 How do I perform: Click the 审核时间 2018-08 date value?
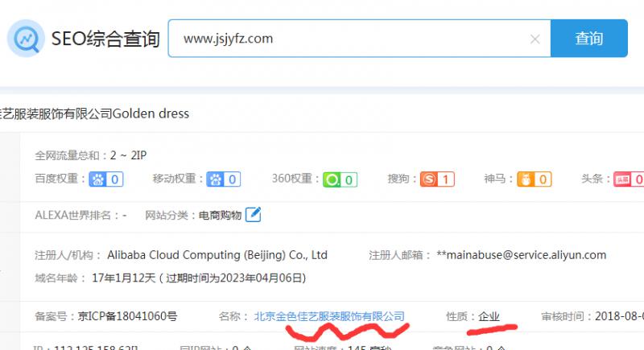click(619, 316)
